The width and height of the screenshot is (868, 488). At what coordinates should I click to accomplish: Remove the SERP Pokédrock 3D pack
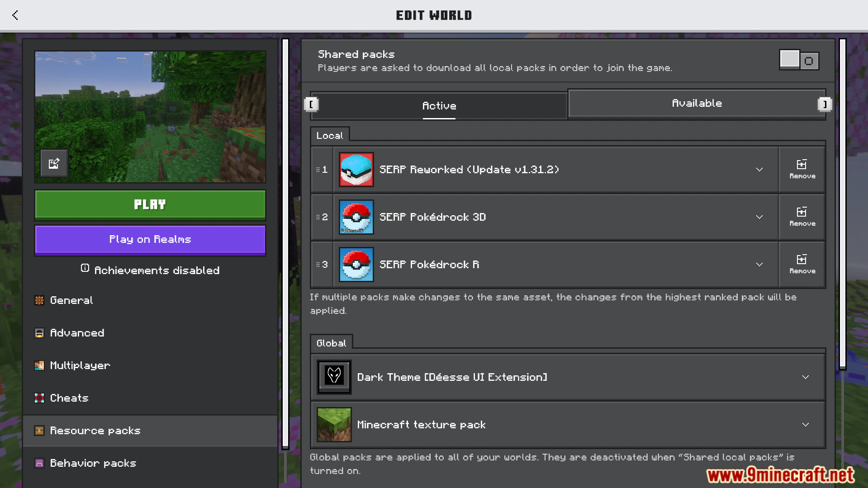[802, 217]
